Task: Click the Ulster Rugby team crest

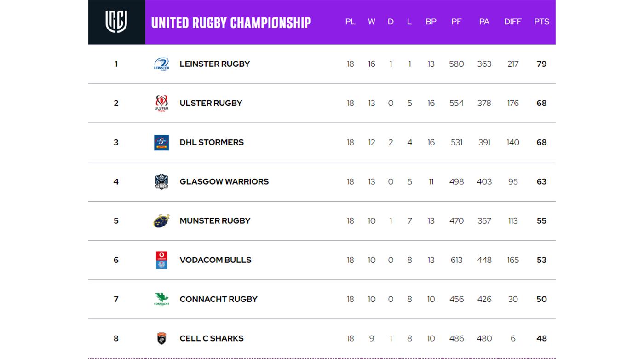Action: coord(161,104)
